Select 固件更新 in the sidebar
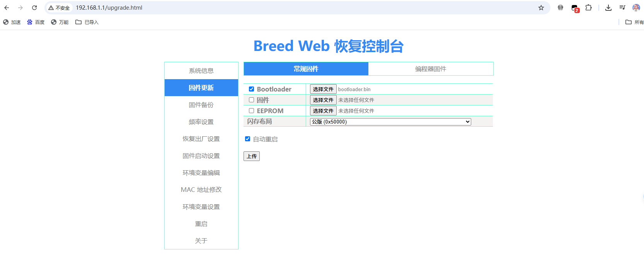Viewport: 644px width, 261px height. coord(201,88)
